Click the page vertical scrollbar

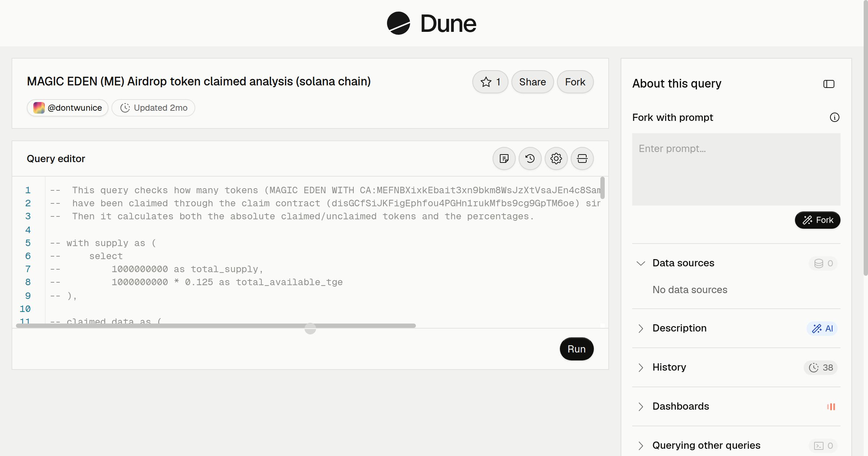click(865, 138)
